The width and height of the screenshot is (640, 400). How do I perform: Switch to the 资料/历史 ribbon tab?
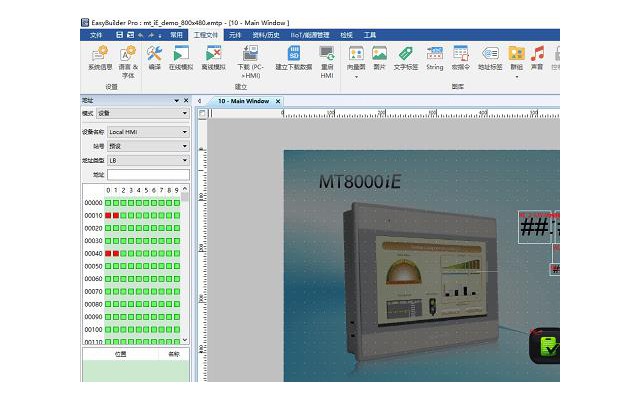coord(266,35)
